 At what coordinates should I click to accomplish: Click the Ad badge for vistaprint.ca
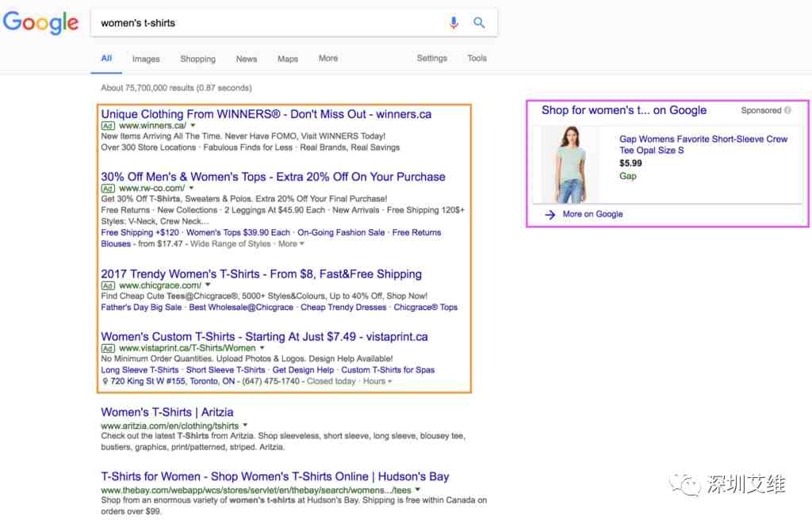coord(108,349)
